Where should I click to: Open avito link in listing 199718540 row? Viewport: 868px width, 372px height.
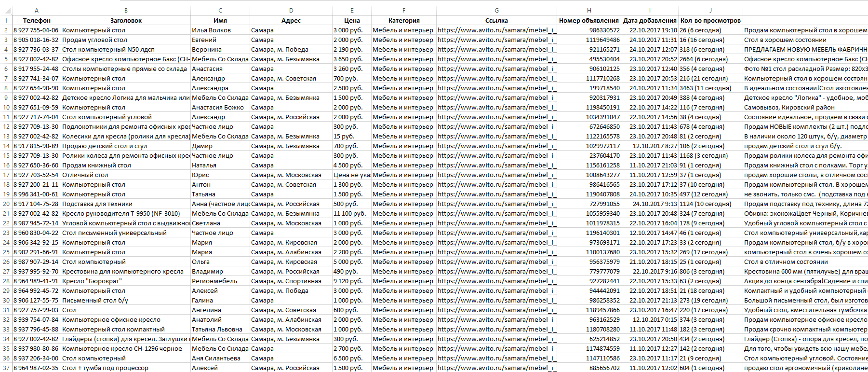[496, 88]
